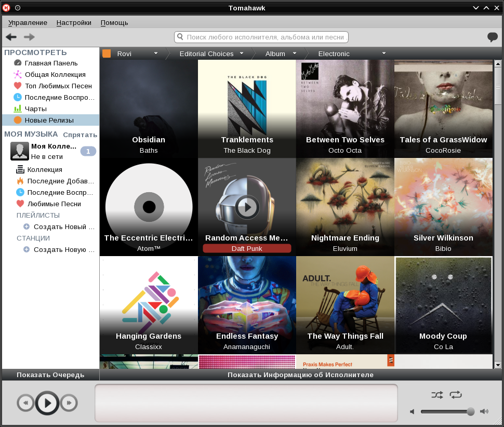
Task: Click the Коллекция list icon
Action: pyautogui.click(x=20, y=169)
